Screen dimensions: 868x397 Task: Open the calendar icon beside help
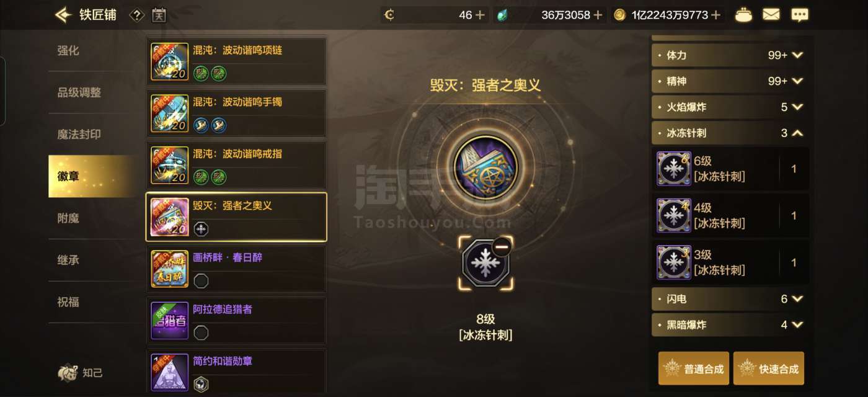coord(159,15)
